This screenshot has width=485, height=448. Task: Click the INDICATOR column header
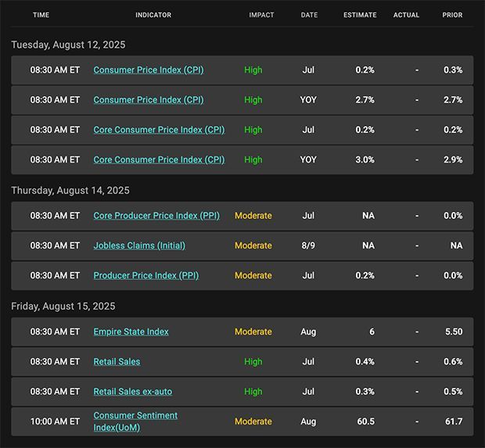pos(153,15)
